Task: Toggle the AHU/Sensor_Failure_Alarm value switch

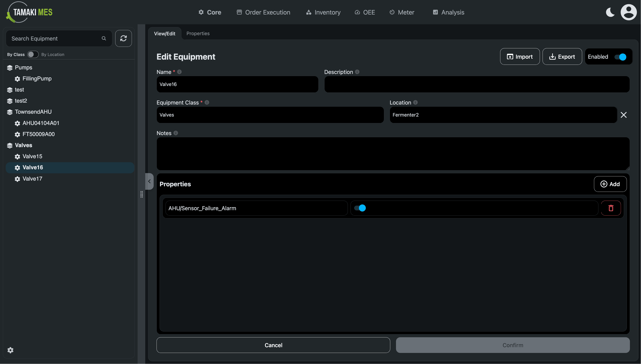Action: pos(360,208)
